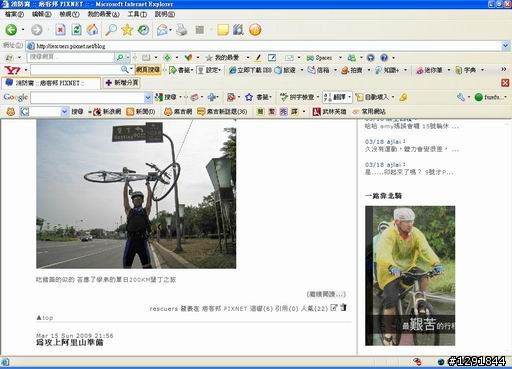Click the yellow highlighter icon on Google toolbar
The width and height of the screenshot is (512, 369).
coord(403,97)
